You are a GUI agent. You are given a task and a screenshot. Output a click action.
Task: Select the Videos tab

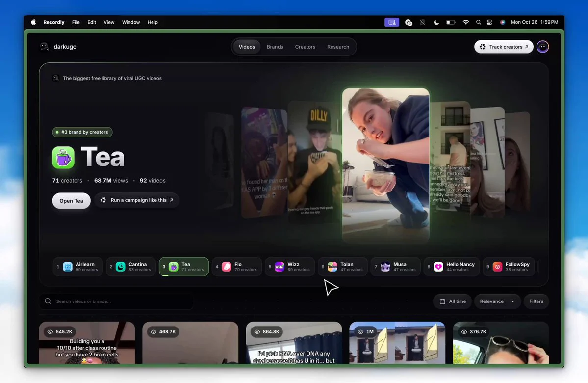click(x=247, y=47)
